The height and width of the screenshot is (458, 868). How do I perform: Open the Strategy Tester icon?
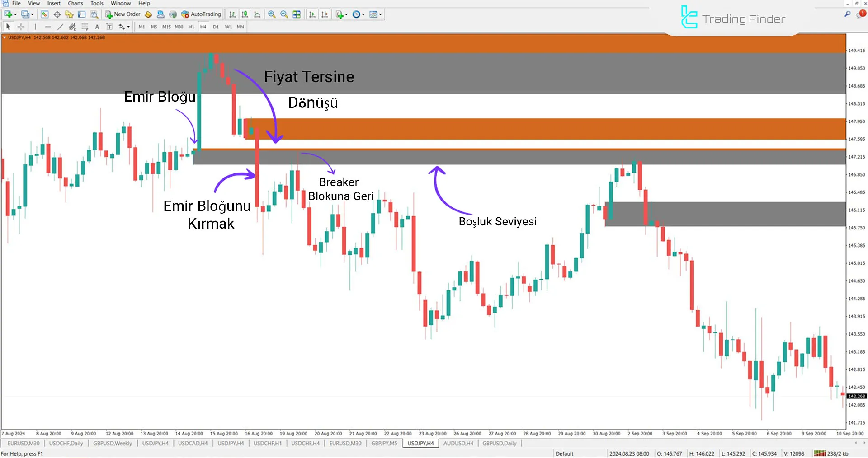(94, 14)
